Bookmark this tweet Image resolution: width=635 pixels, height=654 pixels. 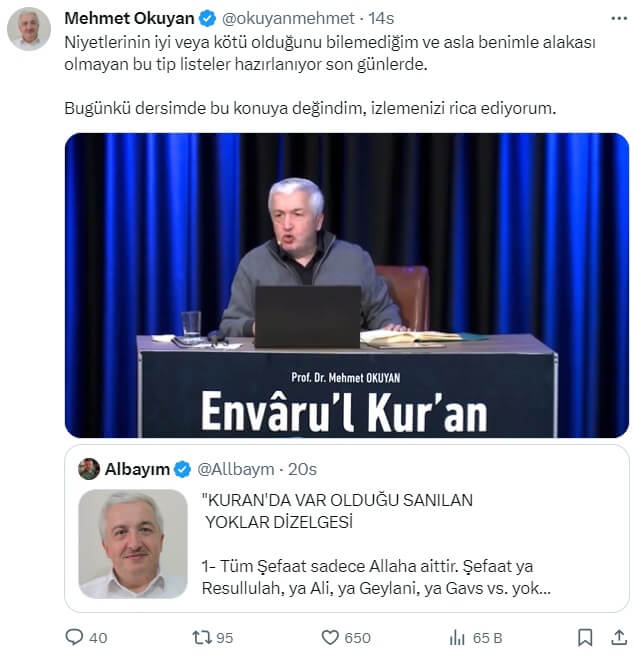585,637
